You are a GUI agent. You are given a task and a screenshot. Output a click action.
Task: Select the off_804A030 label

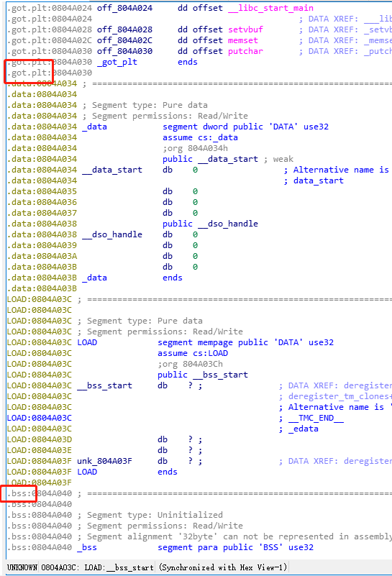124,51
